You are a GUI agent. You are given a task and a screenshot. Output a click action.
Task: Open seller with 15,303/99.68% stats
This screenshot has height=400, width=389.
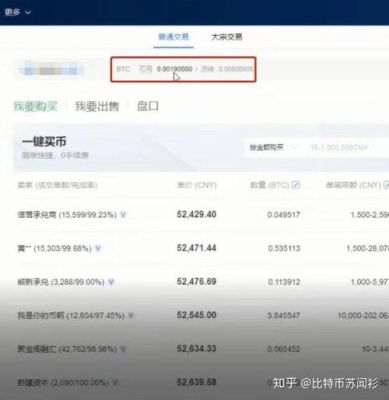click(55, 248)
